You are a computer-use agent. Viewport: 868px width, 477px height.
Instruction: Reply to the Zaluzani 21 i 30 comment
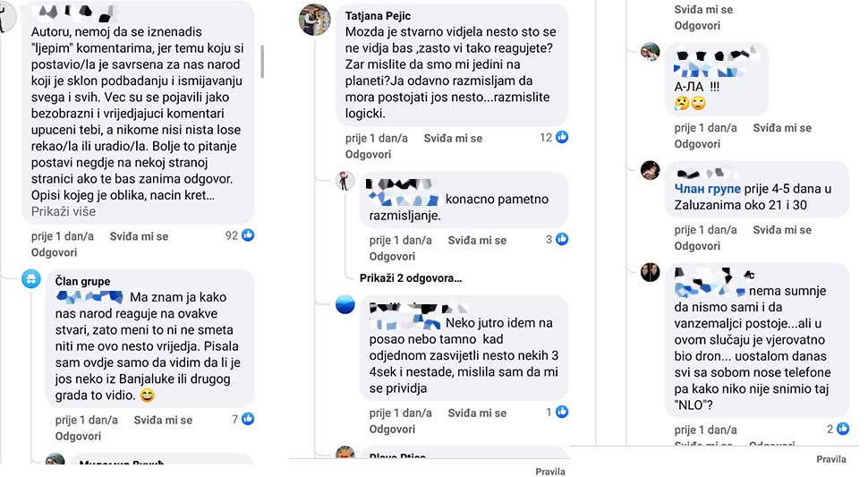click(x=697, y=246)
